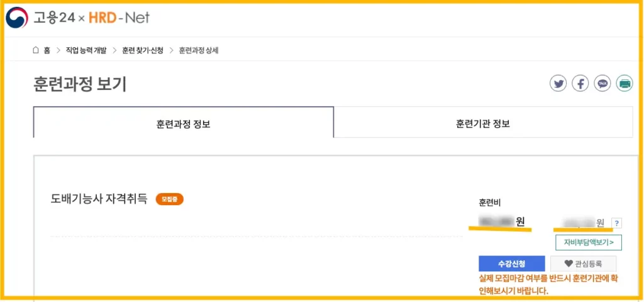Screen dimensions: 644x302
Task: Switch to 훈련과정 정보 tab
Action: (x=183, y=123)
